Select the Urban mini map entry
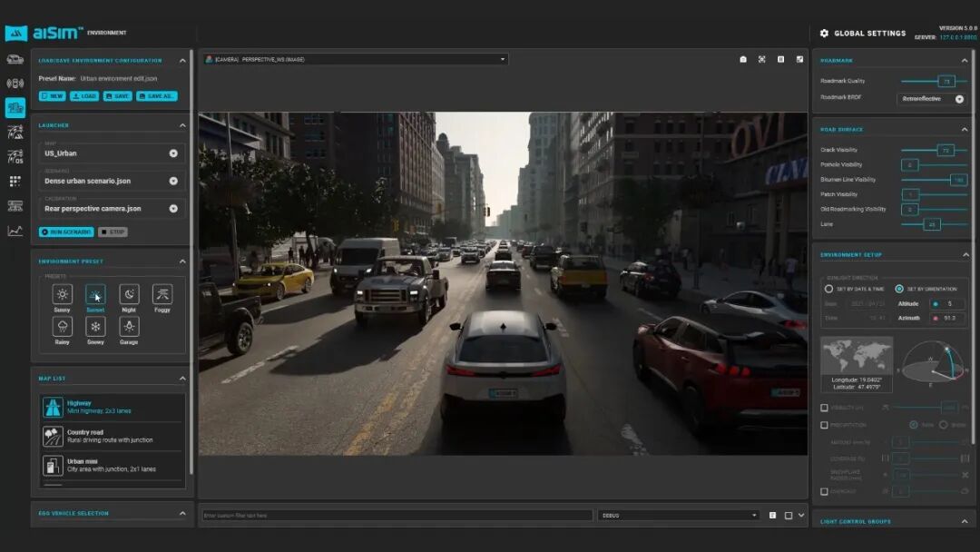Viewport: 980px width, 552px height. coord(113,465)
